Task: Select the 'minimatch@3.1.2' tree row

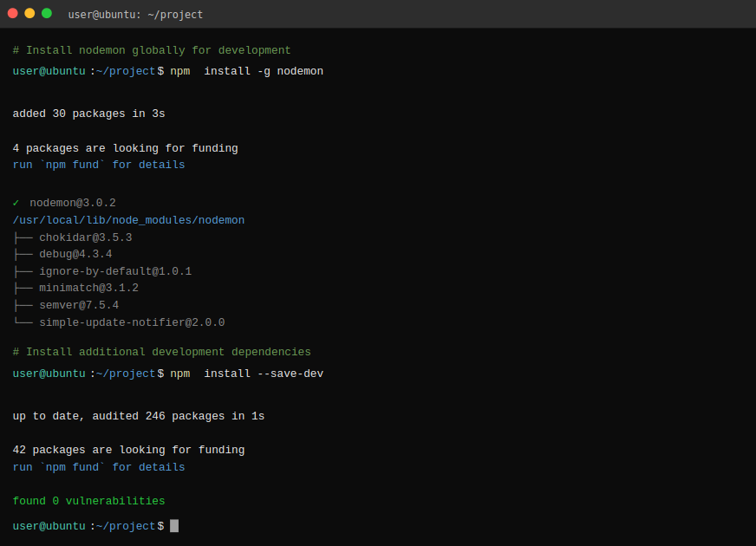Action: [x=76, y=288]
